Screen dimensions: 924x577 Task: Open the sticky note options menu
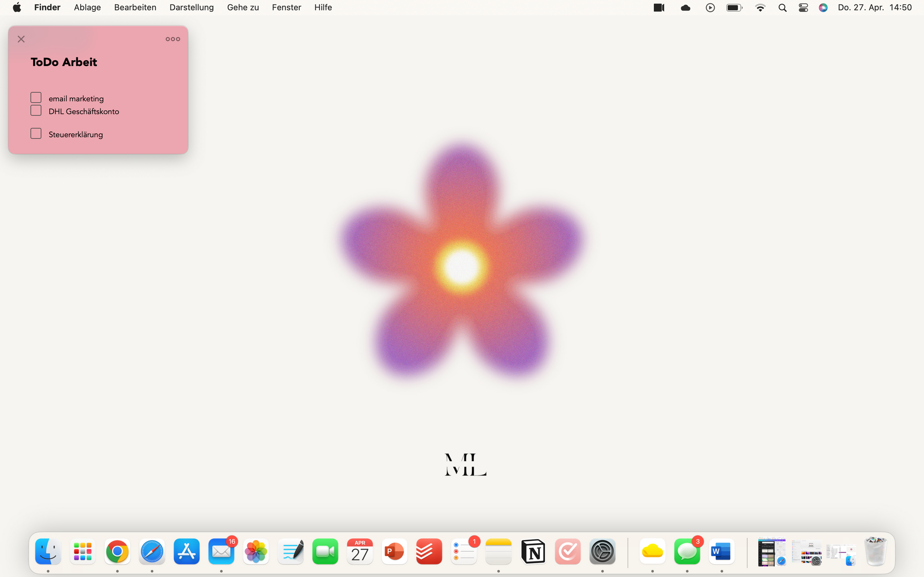(172, 39)
